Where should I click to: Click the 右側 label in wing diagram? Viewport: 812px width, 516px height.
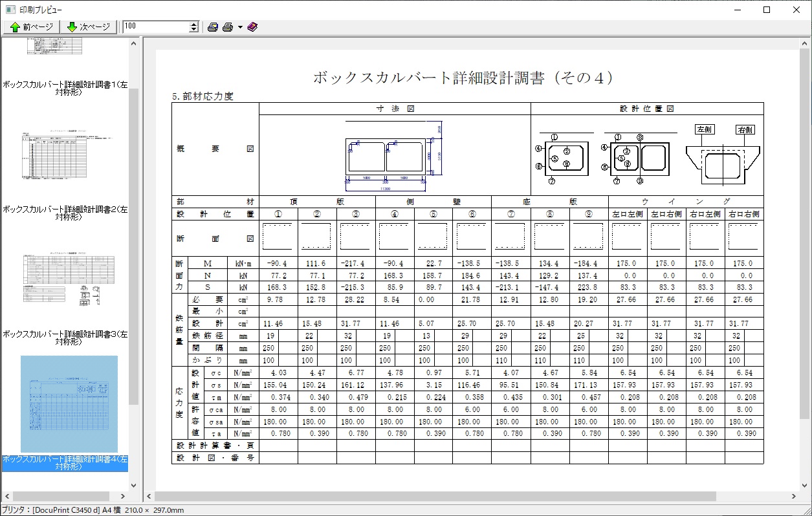tap(745, 129)
